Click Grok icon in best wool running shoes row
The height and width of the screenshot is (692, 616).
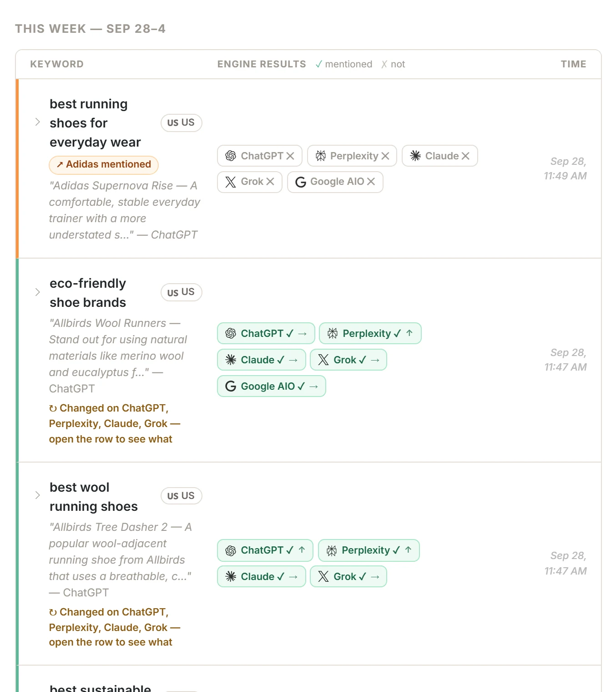click(323, 576)
